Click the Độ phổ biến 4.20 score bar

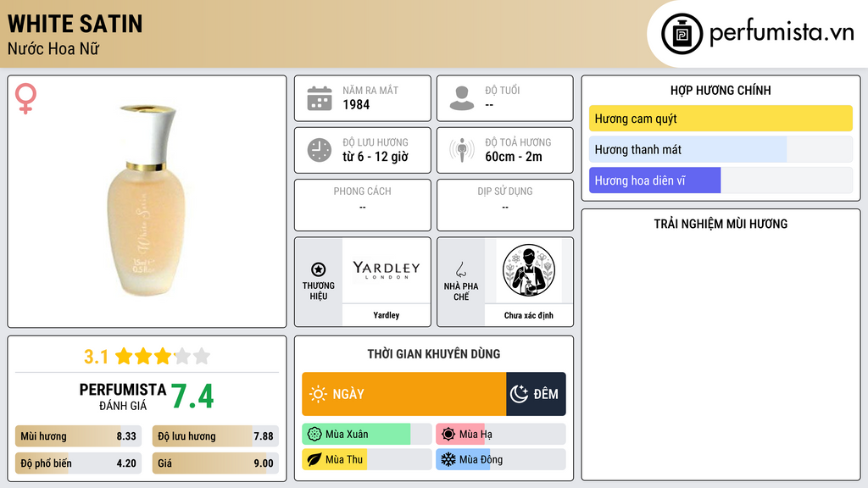[x=78, y=463]
